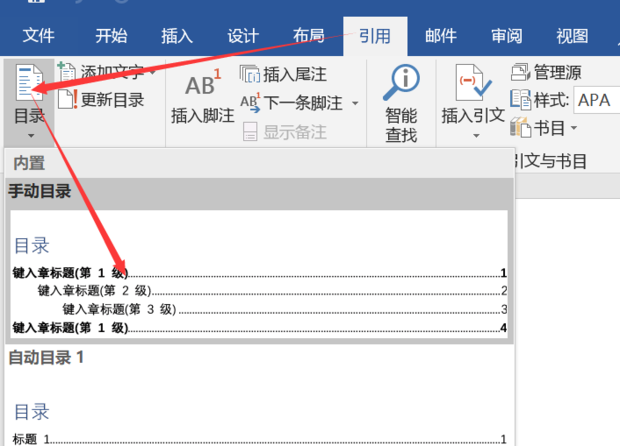Click the 插入引文 document icon
Viewport: 620px width, 446px height.
[x=473, y=83]
